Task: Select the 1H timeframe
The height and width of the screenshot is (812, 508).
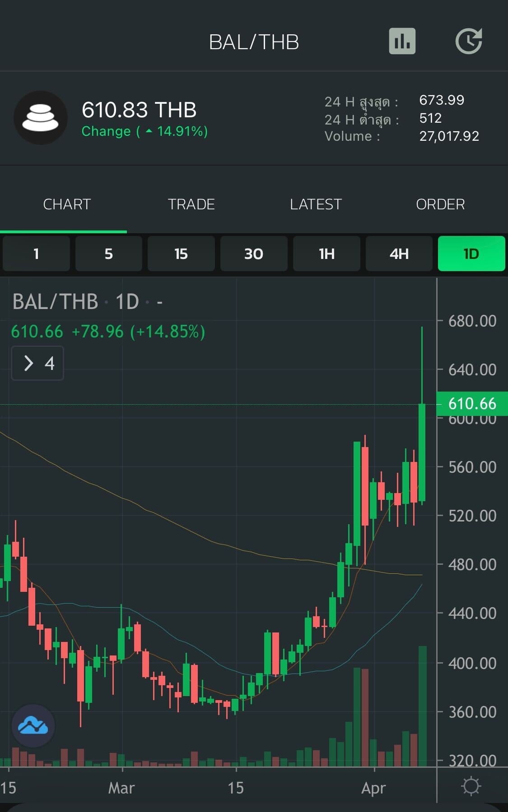Action: (326, 254)
